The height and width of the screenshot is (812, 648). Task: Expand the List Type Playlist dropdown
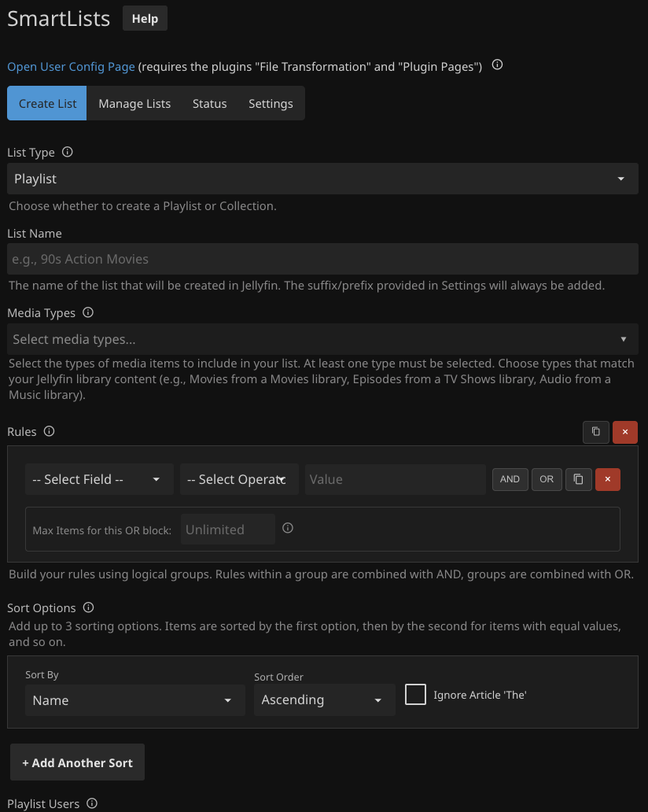pyautogui.click(x=322, y=179)
